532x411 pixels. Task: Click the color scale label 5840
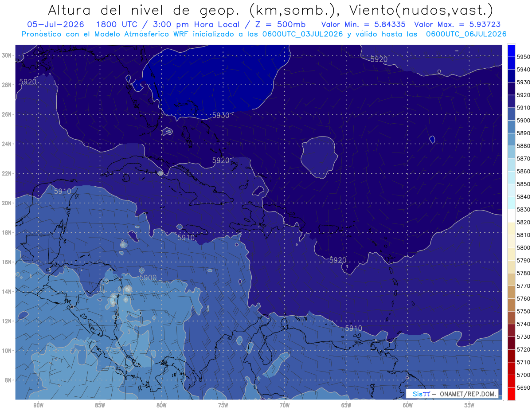pyautogui.click(x=523, y=197)
